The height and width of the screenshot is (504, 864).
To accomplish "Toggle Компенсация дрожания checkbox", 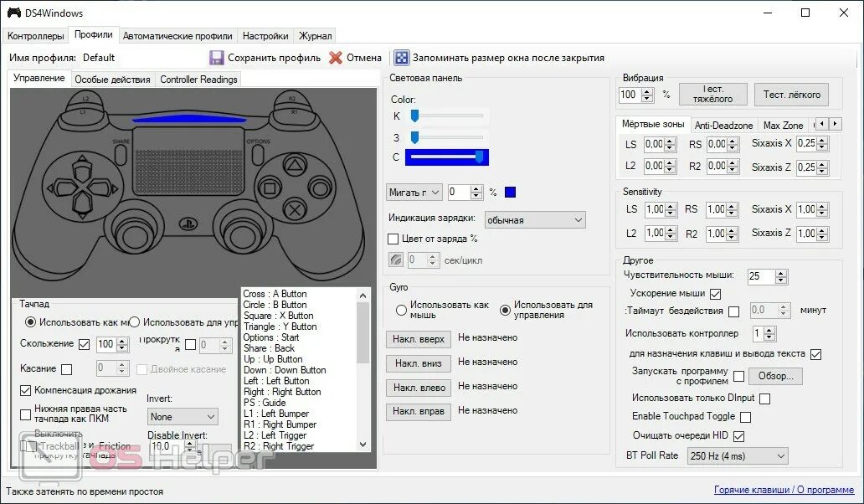I will pyautogui.click(x=25, y=390).
